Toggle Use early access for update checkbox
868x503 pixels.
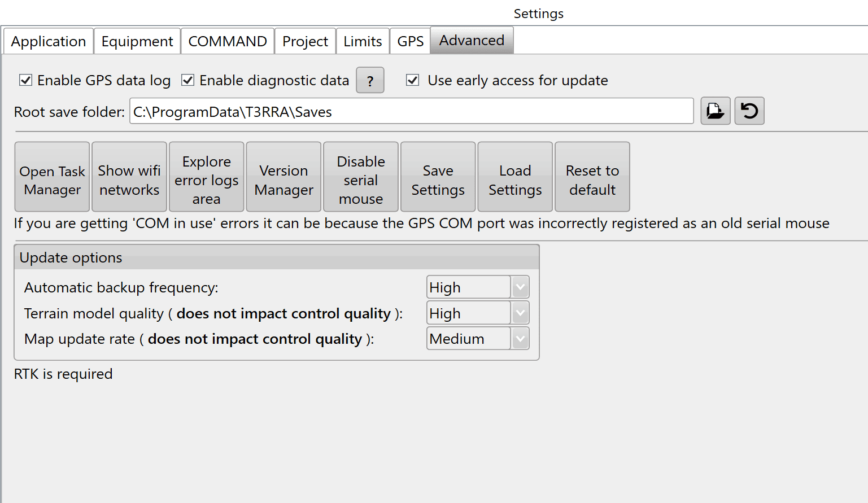pos(413,80)
